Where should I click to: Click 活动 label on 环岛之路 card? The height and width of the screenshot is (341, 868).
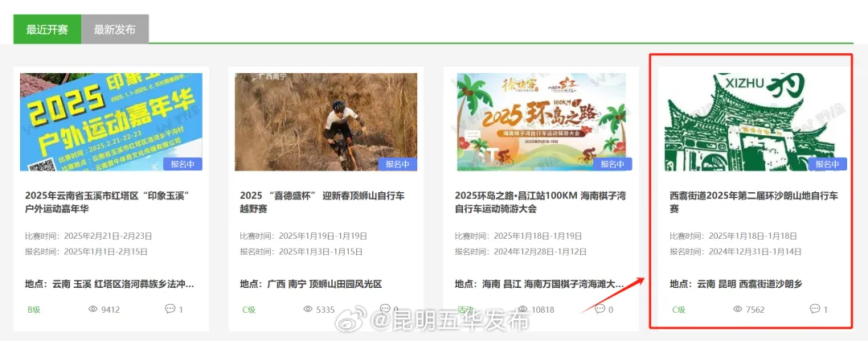tap(465, 310)
